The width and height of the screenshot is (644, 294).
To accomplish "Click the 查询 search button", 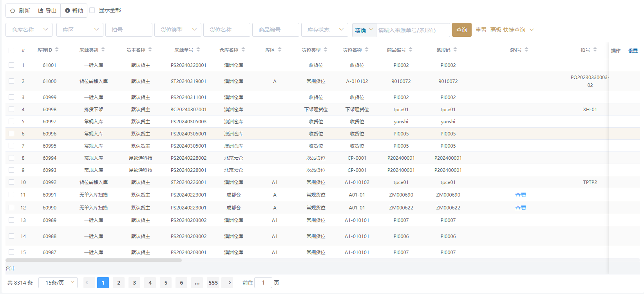I will click(462, 30).
